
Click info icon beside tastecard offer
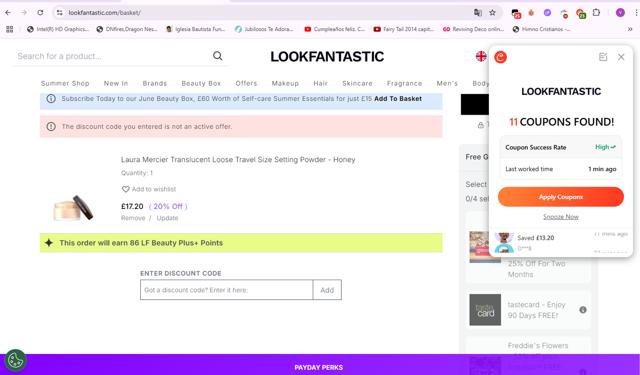tap(583, 310)
